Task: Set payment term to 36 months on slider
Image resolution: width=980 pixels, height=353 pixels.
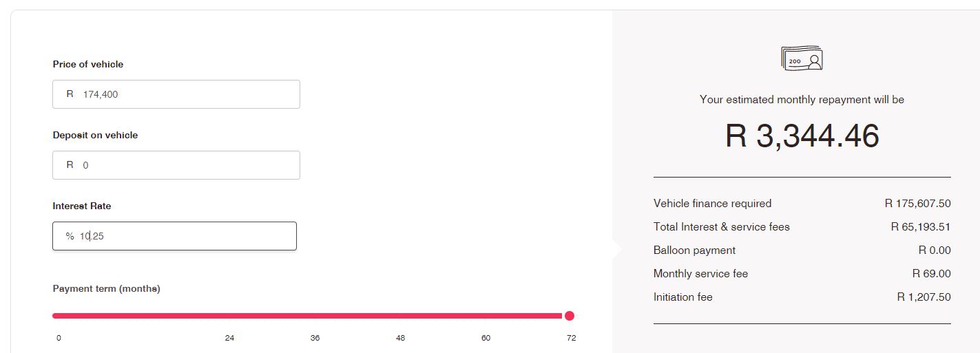Action: click(315, 316)
